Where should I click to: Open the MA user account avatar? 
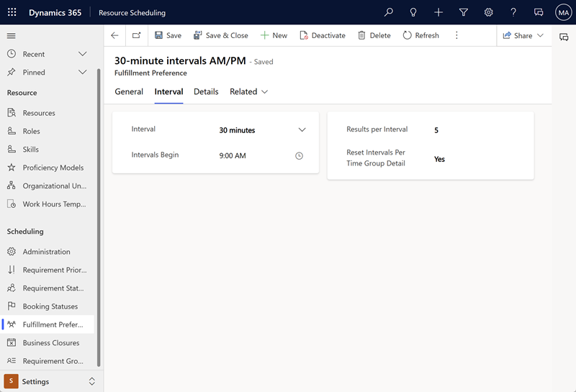point(564,12)
